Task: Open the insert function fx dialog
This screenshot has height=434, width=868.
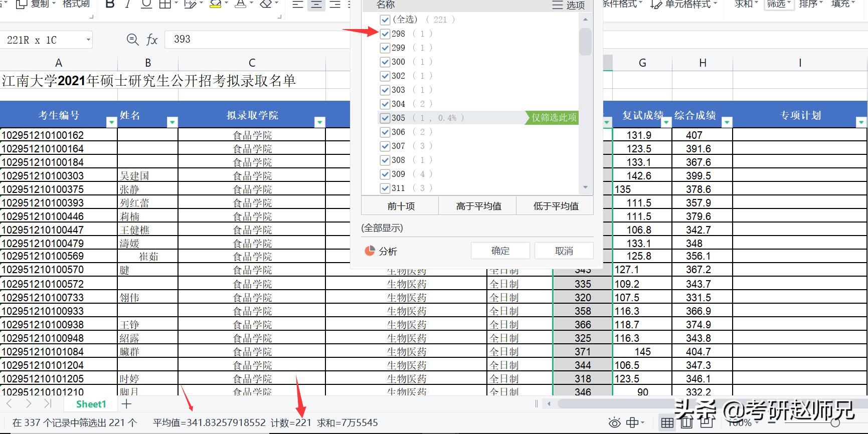Action: coord(152,39)
